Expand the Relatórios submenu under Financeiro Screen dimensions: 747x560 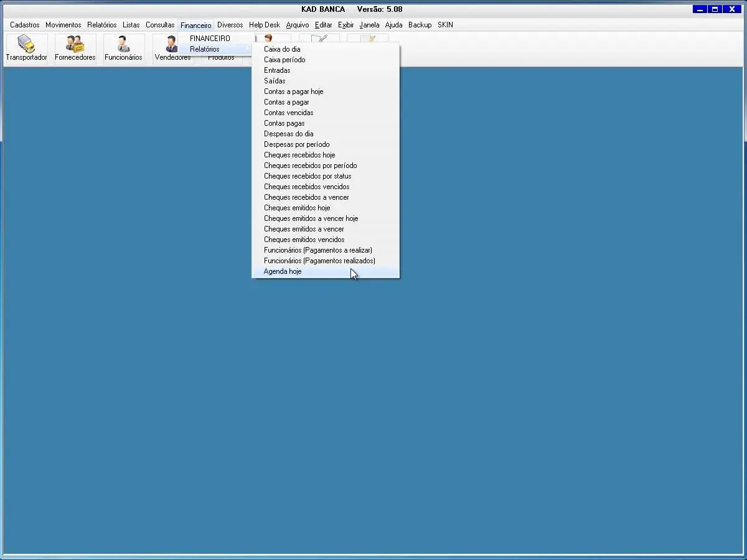205,49
